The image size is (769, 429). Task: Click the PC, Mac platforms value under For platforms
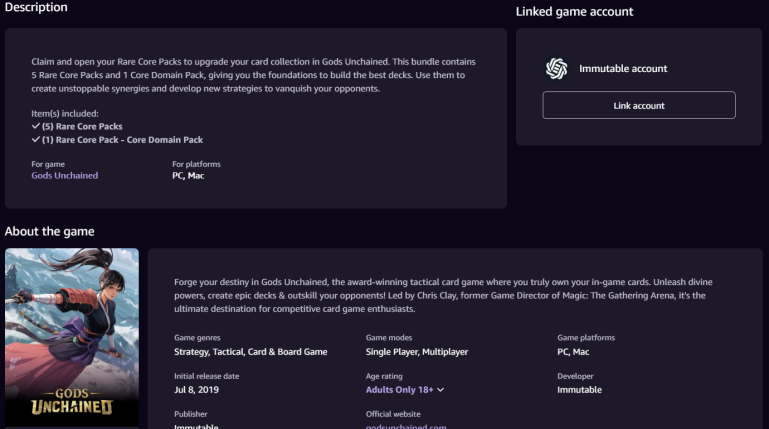188,176
